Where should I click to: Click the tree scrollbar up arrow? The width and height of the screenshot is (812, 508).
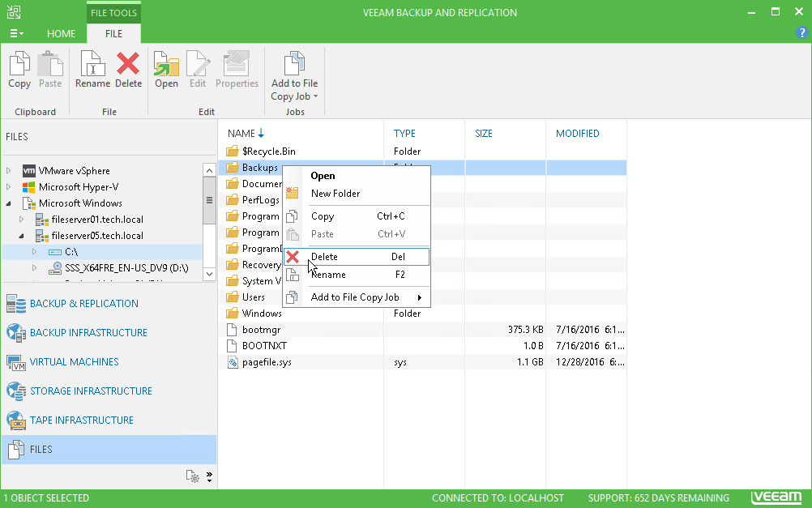click(x=209, y=170)
